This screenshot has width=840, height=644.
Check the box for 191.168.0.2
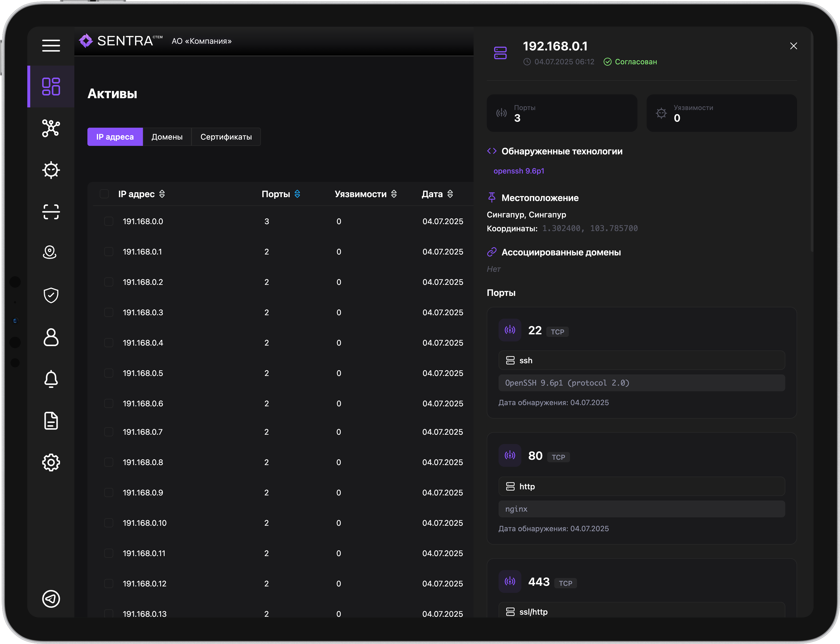click(109, 282)
